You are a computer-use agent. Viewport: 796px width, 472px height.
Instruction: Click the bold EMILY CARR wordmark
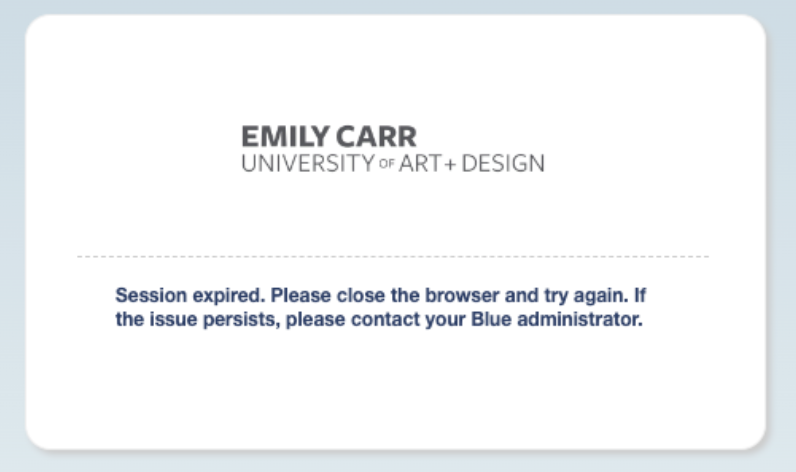(329, 137)
